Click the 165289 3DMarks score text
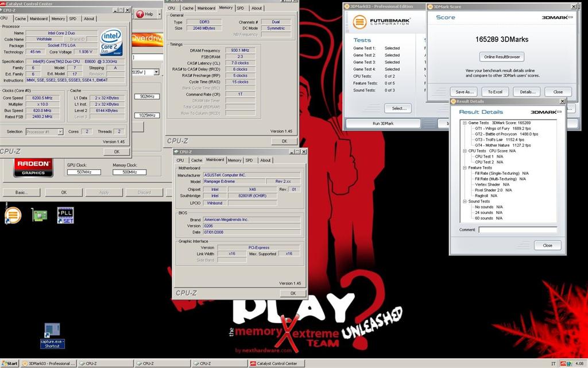Screen dimensions: 588x368 (502, 40)
